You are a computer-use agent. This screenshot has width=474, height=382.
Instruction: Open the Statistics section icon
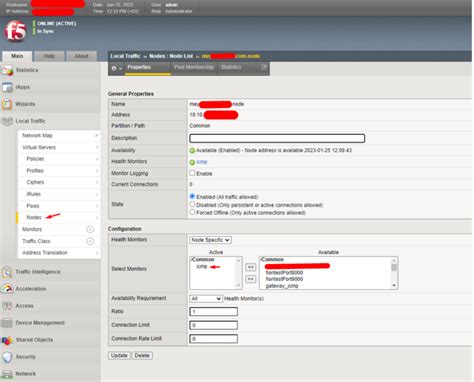7,70
